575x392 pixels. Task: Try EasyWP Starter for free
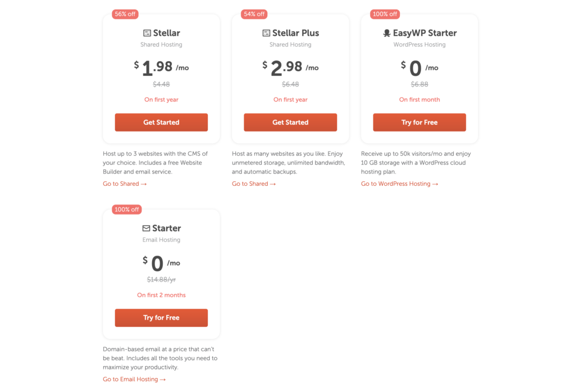[419, 122]
